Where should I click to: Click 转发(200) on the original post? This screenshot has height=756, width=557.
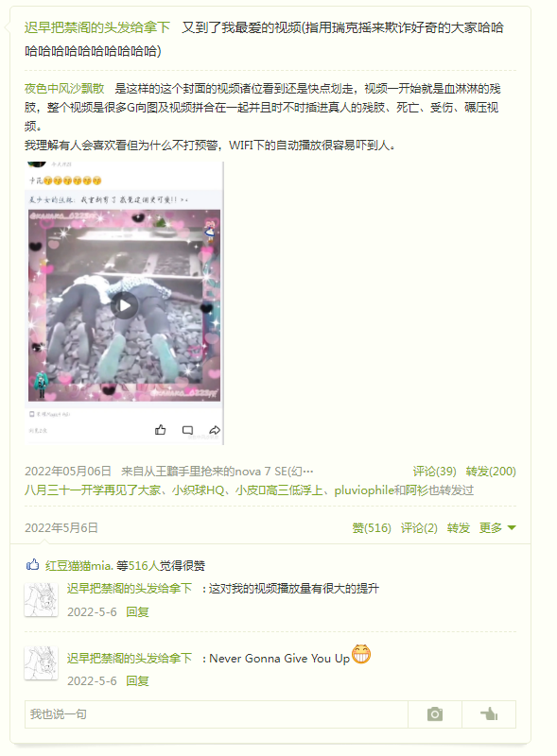pyautogui.click(x=491, y=471)
